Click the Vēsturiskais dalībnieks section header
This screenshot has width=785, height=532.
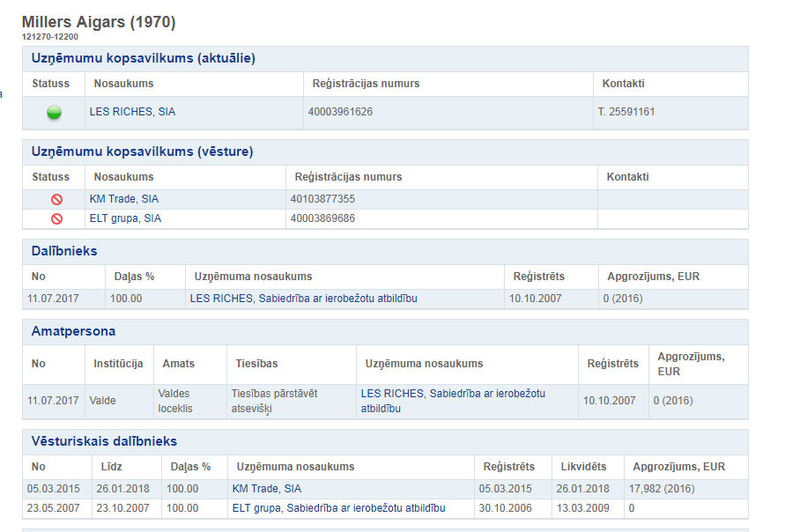104,441
